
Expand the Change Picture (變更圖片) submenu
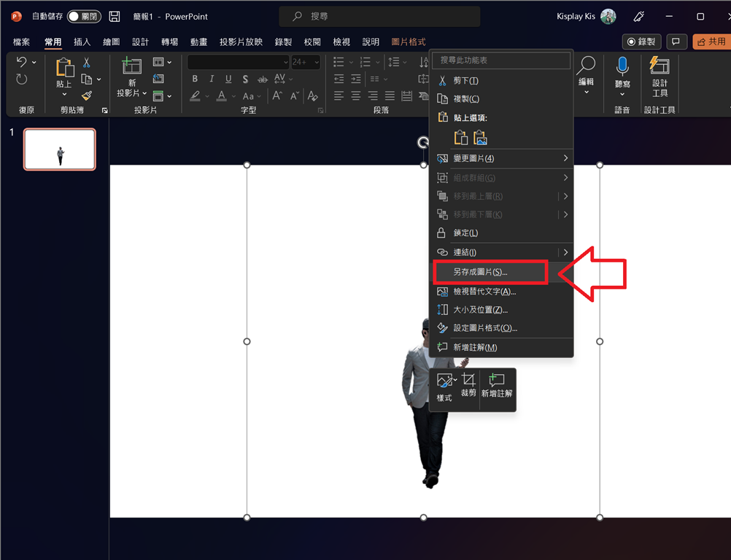(x=565, y=158)
